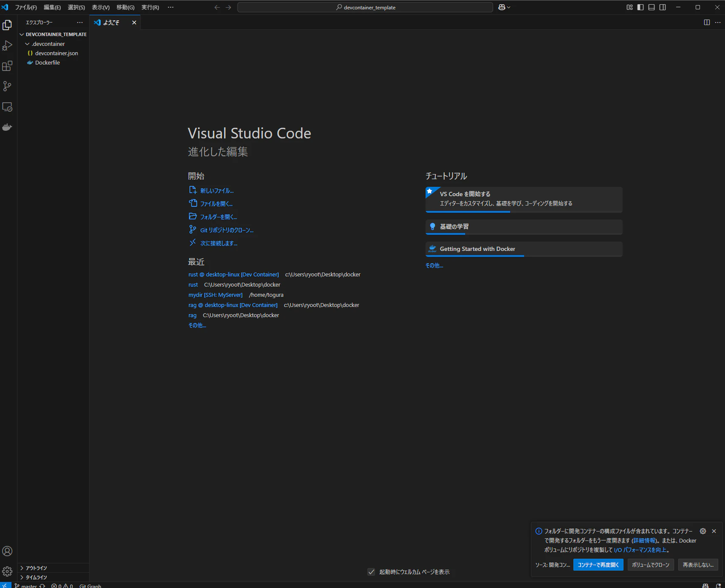Dismiss the dev container notification
Viewport: 725px width, 588px height.
pyautogui.click(x=714, y=531)
